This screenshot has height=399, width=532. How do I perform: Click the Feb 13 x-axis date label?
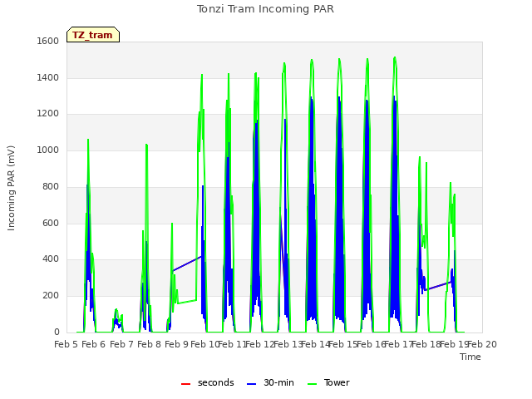[x=288, y=344]
